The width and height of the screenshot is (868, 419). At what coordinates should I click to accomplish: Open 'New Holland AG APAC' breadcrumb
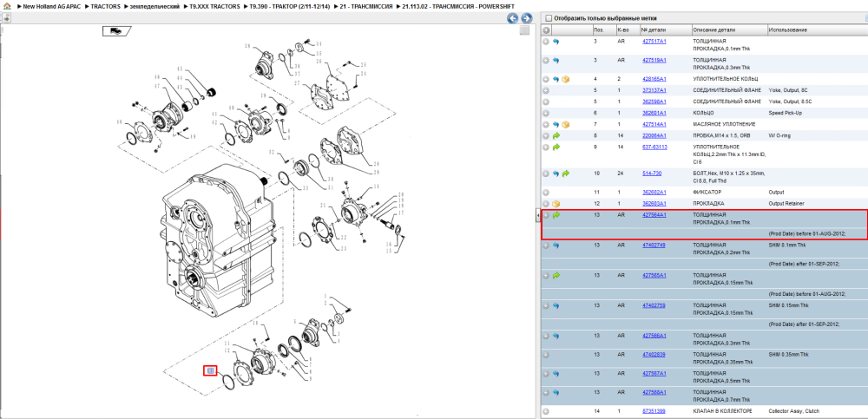51,6
